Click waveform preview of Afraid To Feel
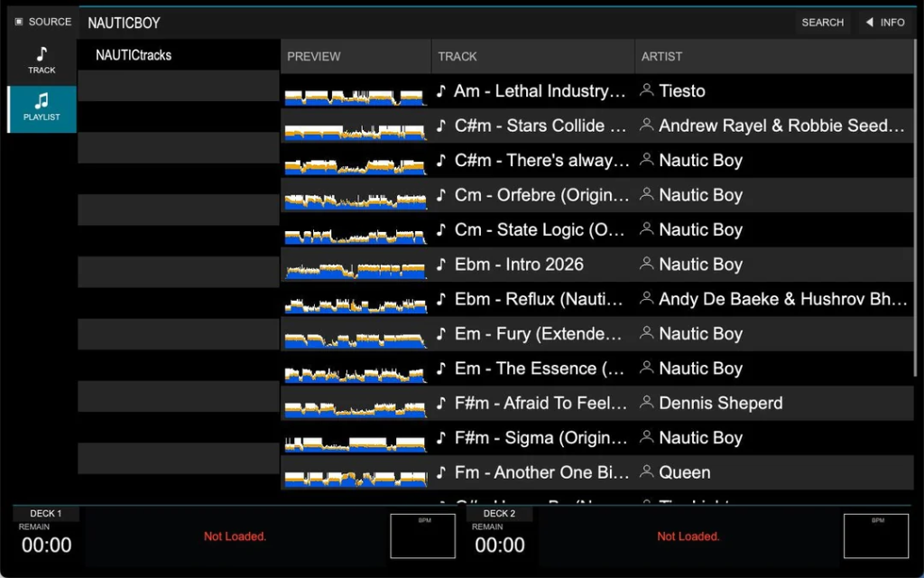This screenshot has height=578, width=924. [356, 409]
